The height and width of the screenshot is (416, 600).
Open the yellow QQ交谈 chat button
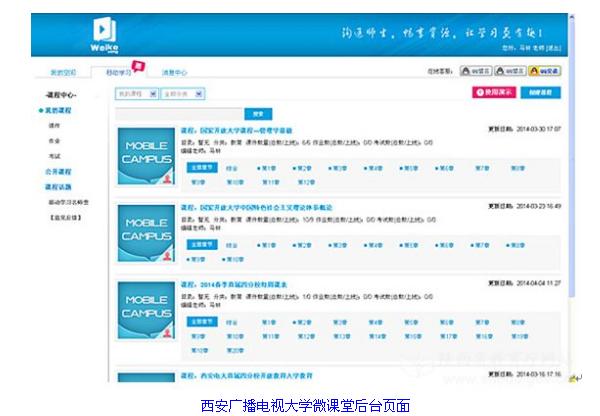click(x=545, y=71)
